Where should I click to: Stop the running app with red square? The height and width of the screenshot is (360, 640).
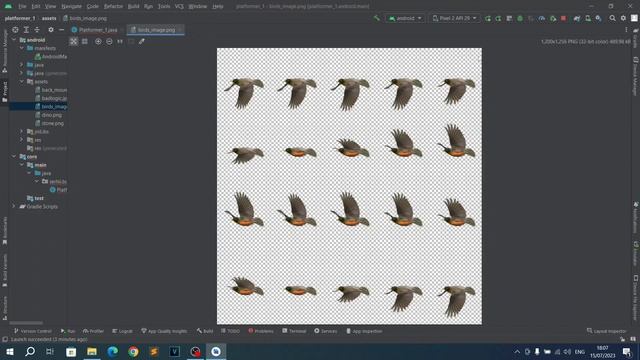coord(564,18)
